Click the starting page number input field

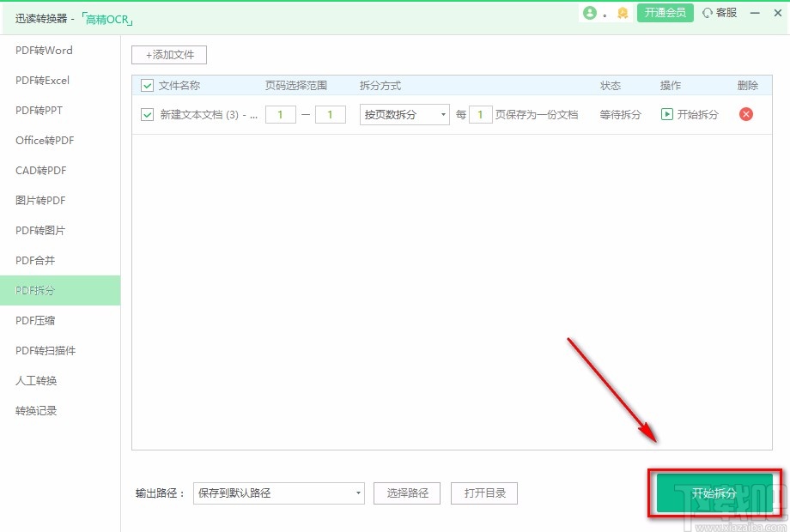281,114
